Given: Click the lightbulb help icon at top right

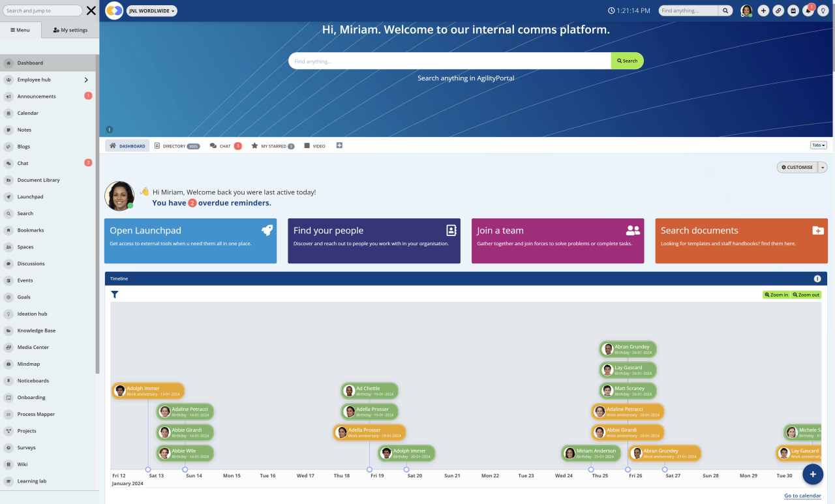Looking at the screenshot, I should tap(823, 10).
